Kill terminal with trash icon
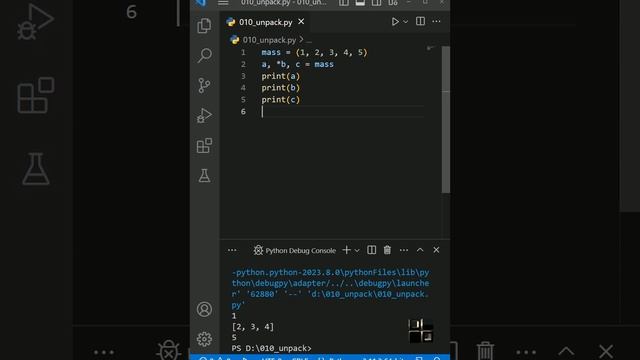 [x=387, y=250]
